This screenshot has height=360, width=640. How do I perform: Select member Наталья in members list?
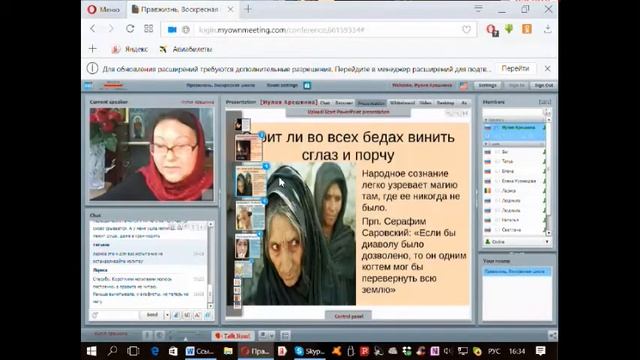515,220
